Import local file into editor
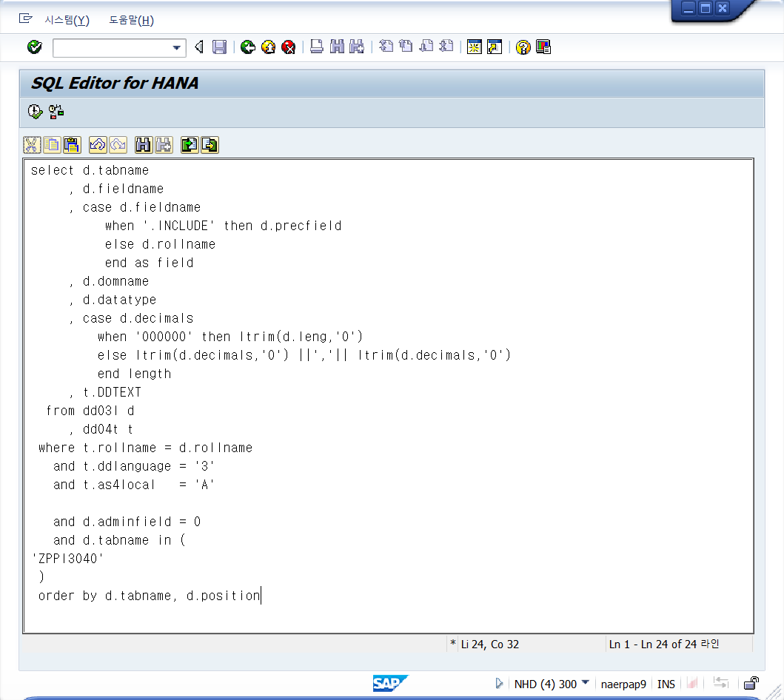 coord(190,145)
